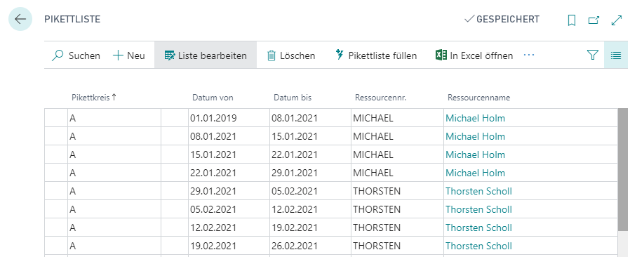This screenshot has width=644, height=257.
Task: Toggle Liste bearbeiten mode
Action: [206, 55]
